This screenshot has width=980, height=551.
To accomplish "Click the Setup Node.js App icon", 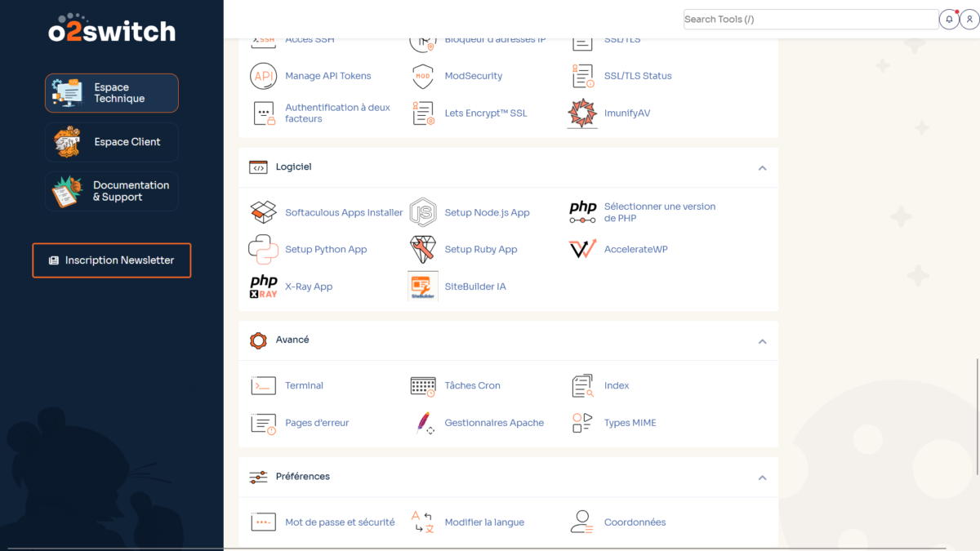I will (x=422, y=212).
